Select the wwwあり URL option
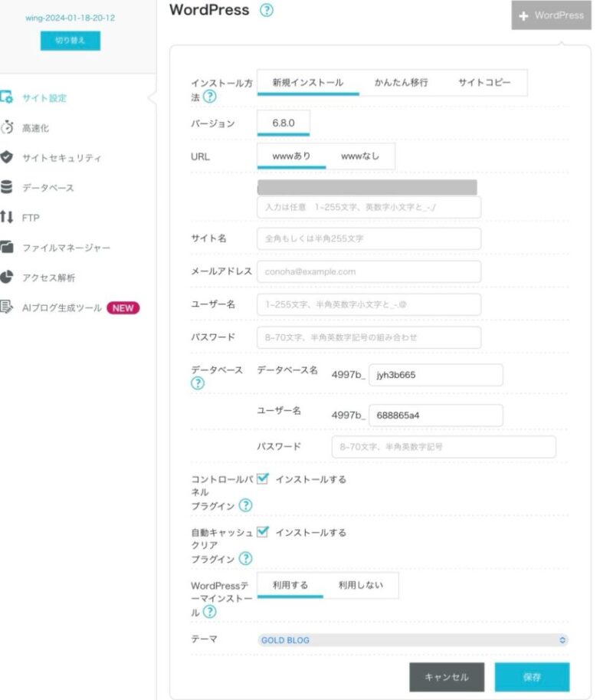The image size is (613, 700). coord(291,156)
